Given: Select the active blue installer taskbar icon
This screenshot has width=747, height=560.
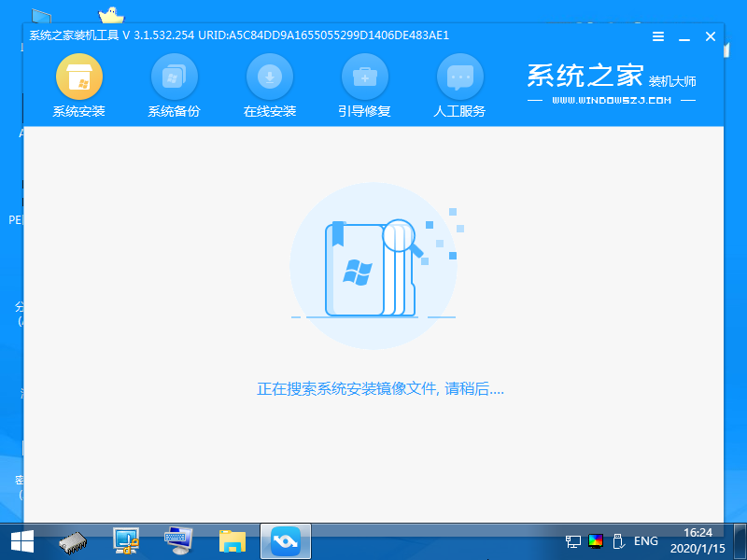Looking at the screenshot, I should click(x=285, y=540).
